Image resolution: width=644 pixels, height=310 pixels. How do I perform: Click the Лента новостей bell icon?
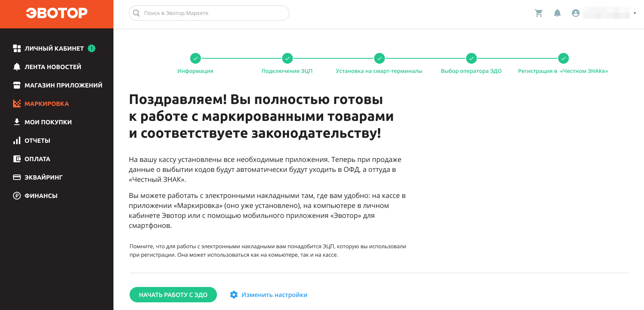pyautogui.click(x=17, y=67)
